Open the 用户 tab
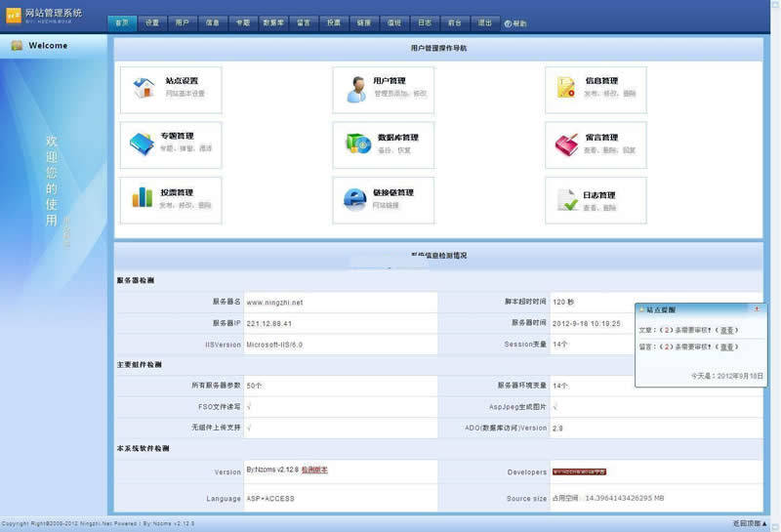The width and height of the screenshot is (781, 532). pos(183,22)
